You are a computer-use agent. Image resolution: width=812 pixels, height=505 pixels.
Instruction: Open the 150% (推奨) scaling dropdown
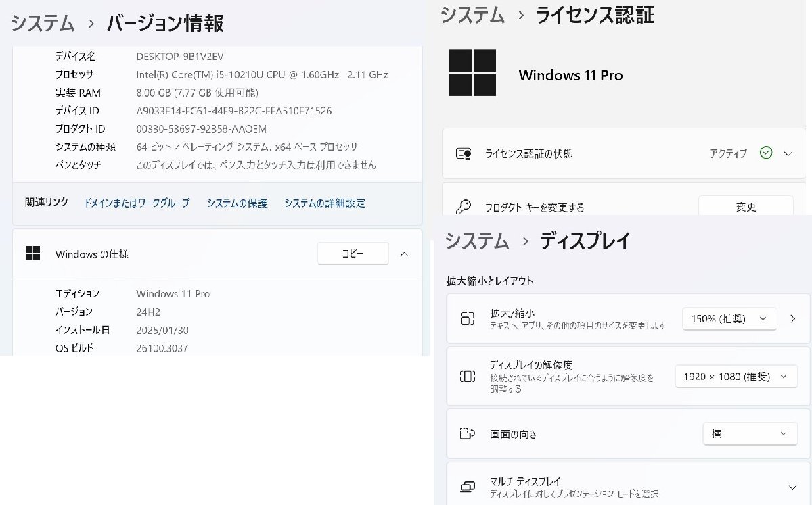point(729,318)
